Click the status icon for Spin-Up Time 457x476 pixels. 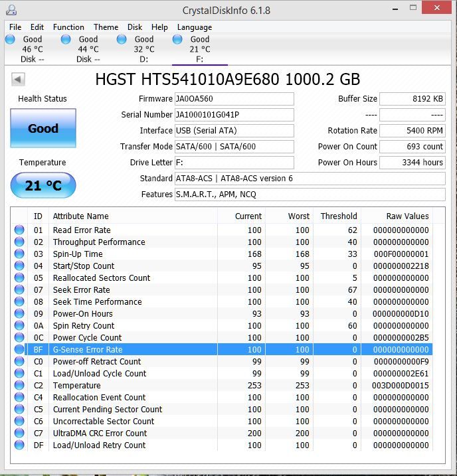19,254
